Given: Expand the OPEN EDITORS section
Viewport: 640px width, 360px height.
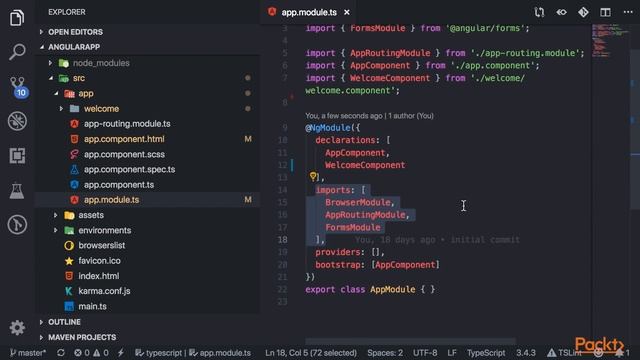Looking at the screenshot, I should (75, 32).
